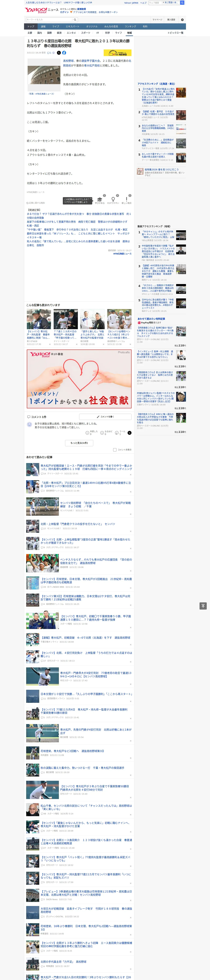The image size is (210, 980).
Task: Share article on Facebook icon
Action: point(64,53)
